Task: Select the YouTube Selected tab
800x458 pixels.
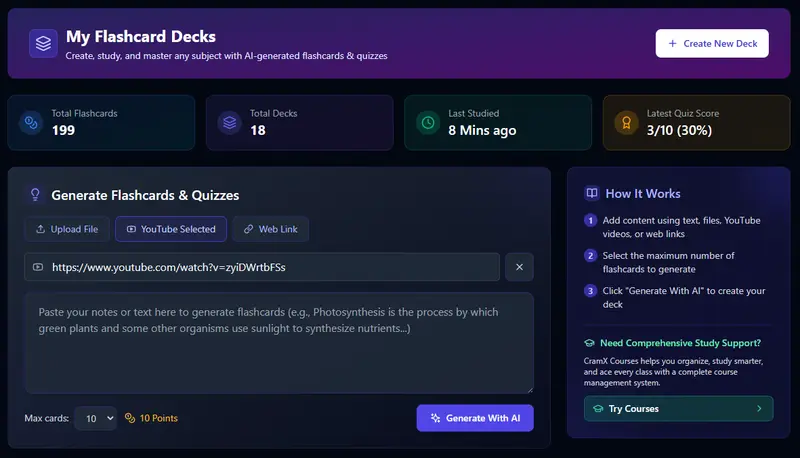Action: pyautogui.click(x=171, y=229)
